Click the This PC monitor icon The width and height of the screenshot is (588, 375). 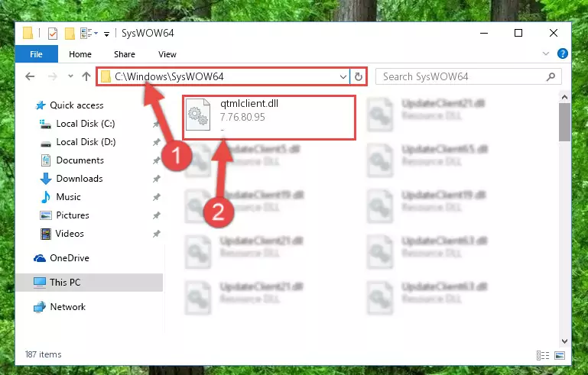click(39, 283)
